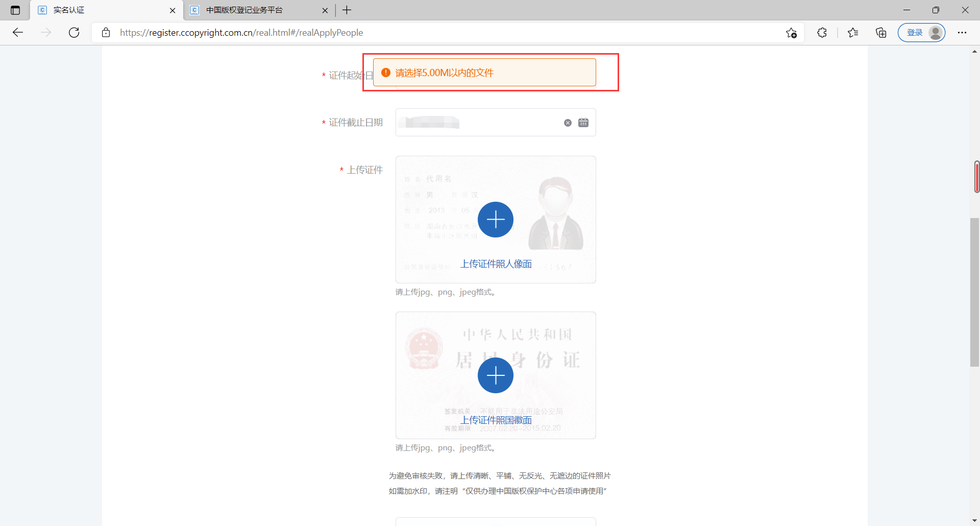The image size is (980, 526).
Task: Click the site security lock icon
Action: pyautogui.click(x=106, y=32)
